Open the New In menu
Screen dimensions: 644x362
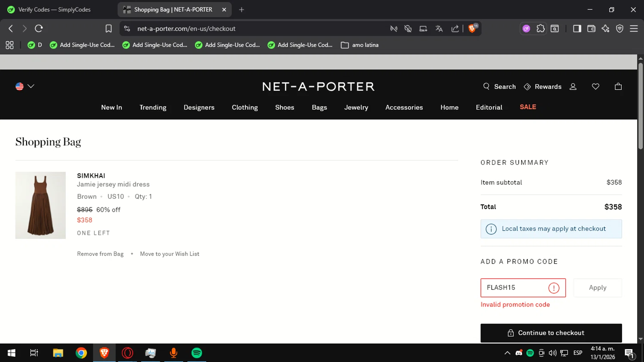pyautogui.click(x=112, y=107)
